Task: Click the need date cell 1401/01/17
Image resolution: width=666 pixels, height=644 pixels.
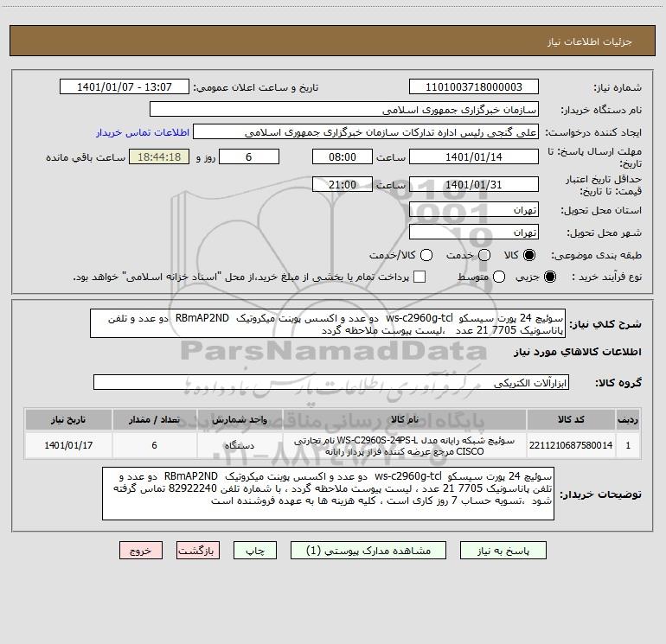Action: (68, 445)
